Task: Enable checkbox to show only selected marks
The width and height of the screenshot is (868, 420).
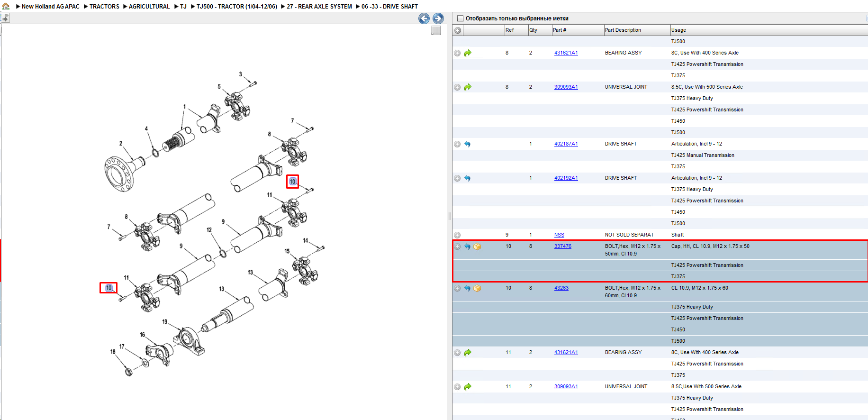Action: [460, 18]
